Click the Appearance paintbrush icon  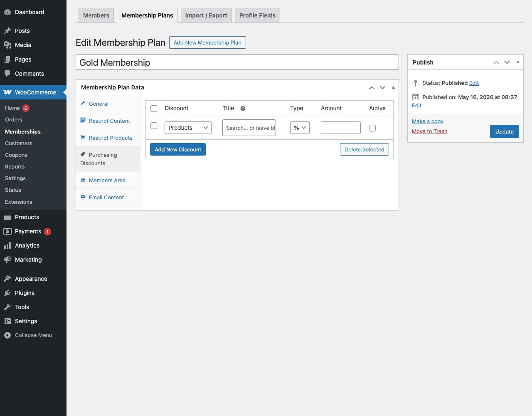pyautogui.click(x=7, y=279)
